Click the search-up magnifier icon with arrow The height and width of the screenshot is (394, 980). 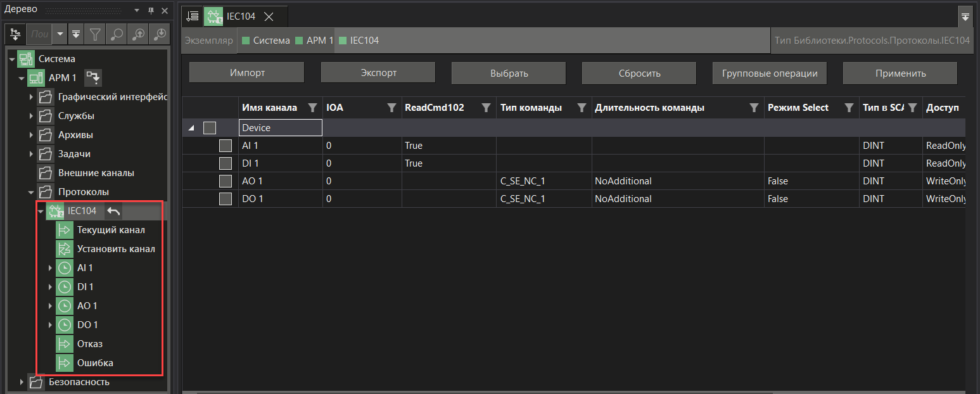pos(137,34)
